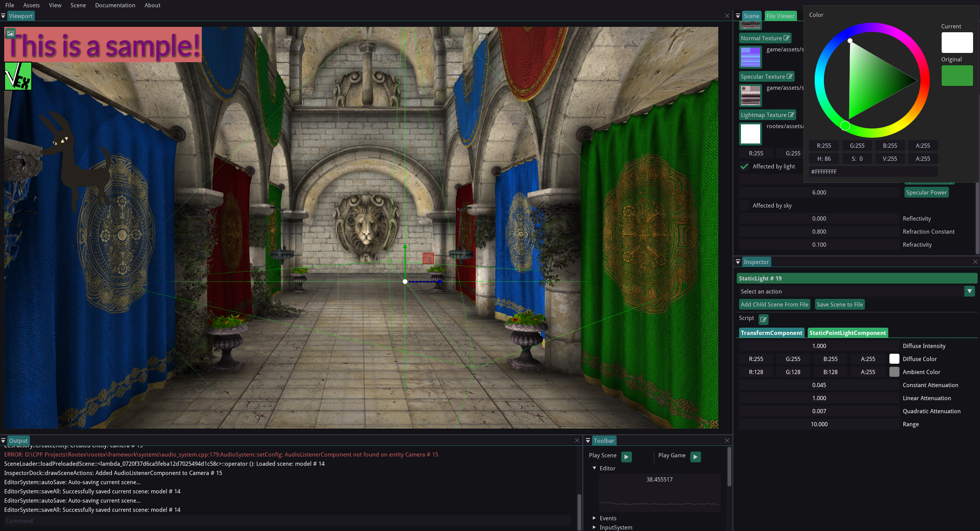Viewport: 980px width, 531px height.
Task: Click the Play Scene button
Action: pyautogui.click(x=626, y=457)
